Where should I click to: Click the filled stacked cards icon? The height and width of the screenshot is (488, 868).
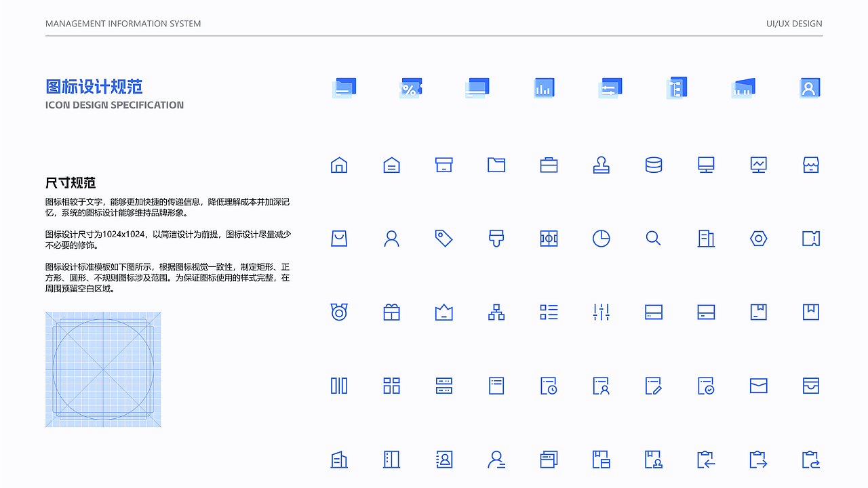coord(477,88)
